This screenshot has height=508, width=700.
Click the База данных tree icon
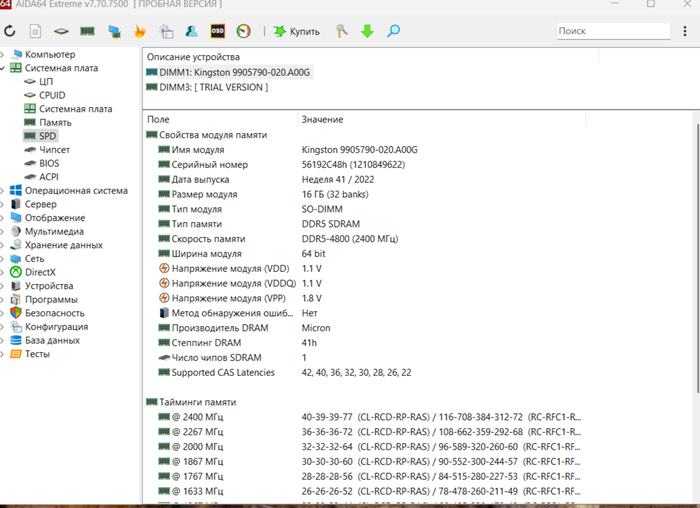[x=16, y=341]
